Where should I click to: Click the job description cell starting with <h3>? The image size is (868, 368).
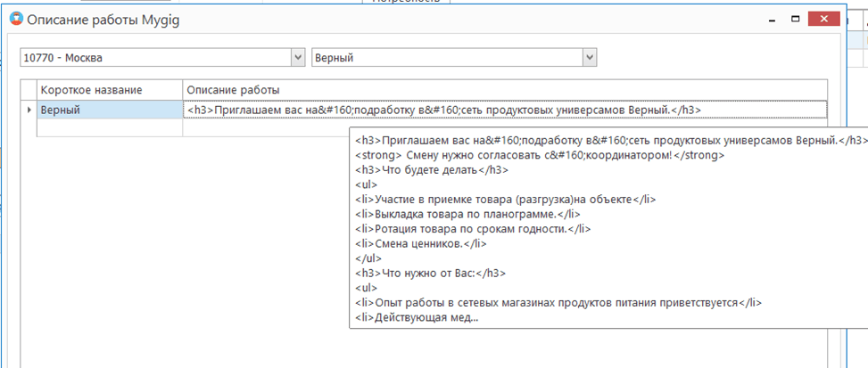(x=505, y=110)
